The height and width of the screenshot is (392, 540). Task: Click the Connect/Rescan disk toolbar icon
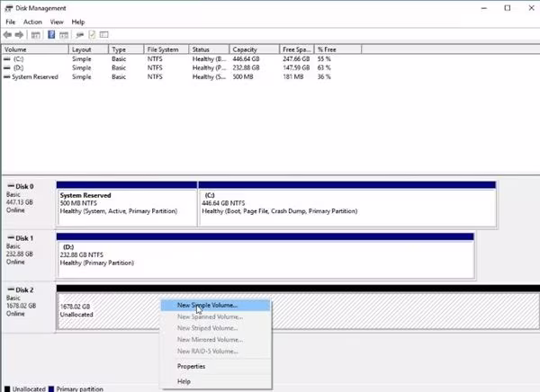pos(80,35)
